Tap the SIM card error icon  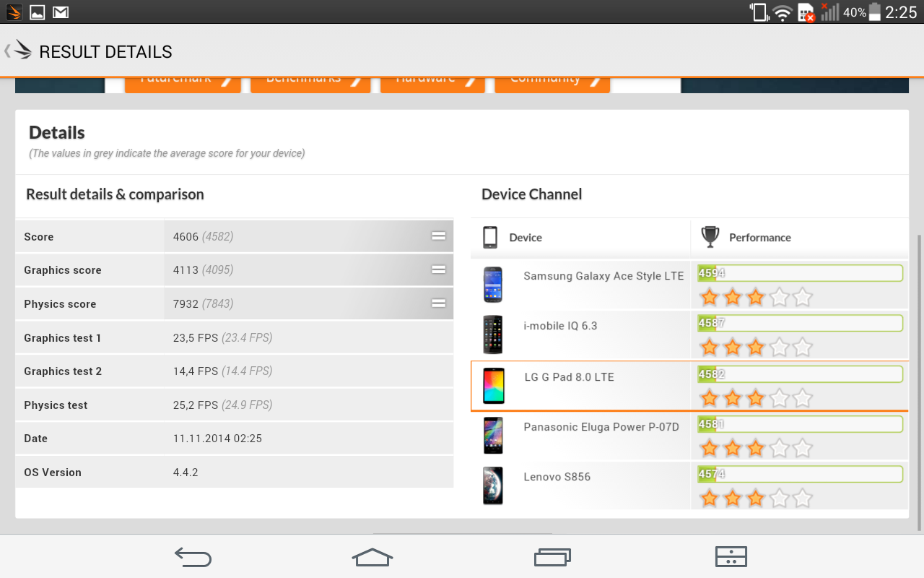806,13
